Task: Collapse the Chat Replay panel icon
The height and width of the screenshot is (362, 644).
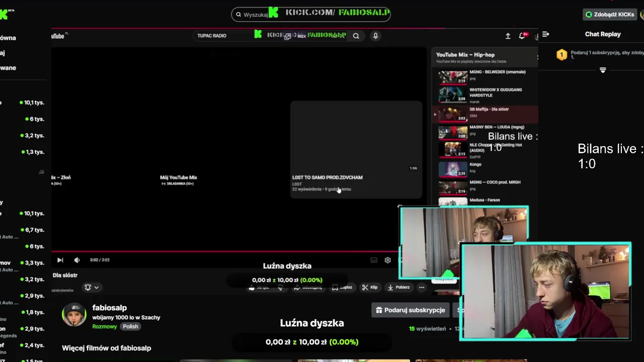Action: tap(545, 34)
